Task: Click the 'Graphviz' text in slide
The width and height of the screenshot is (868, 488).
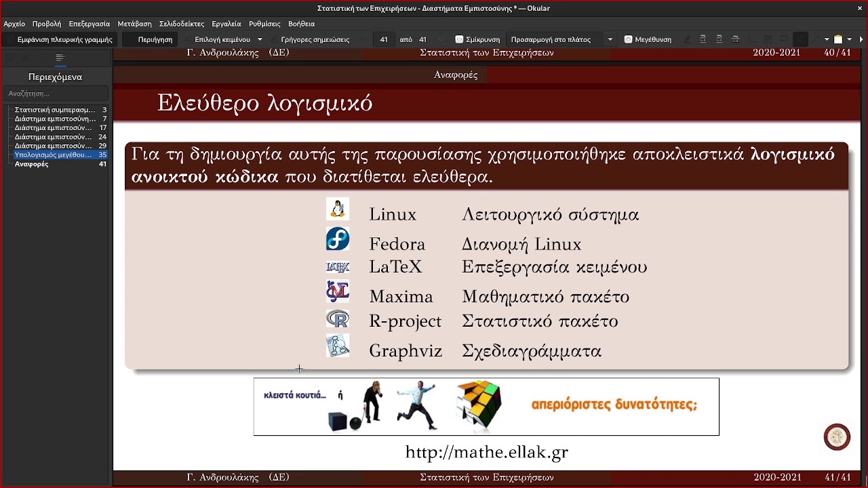Action: 406,351
